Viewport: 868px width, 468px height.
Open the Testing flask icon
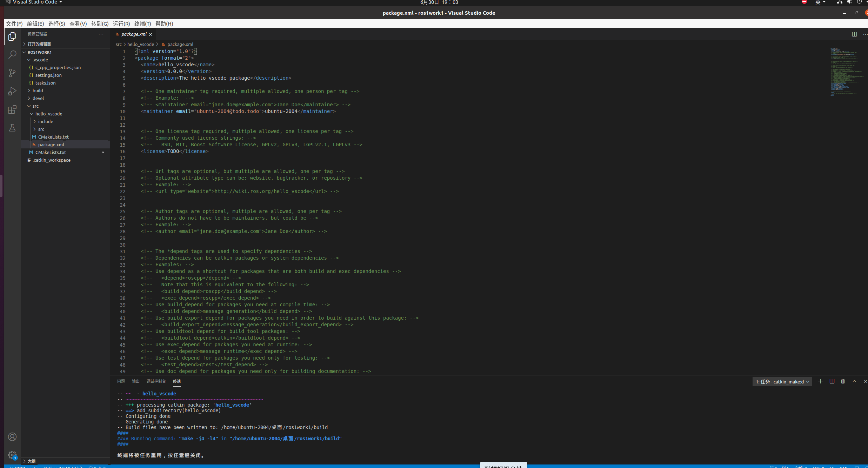pos(12,128)
